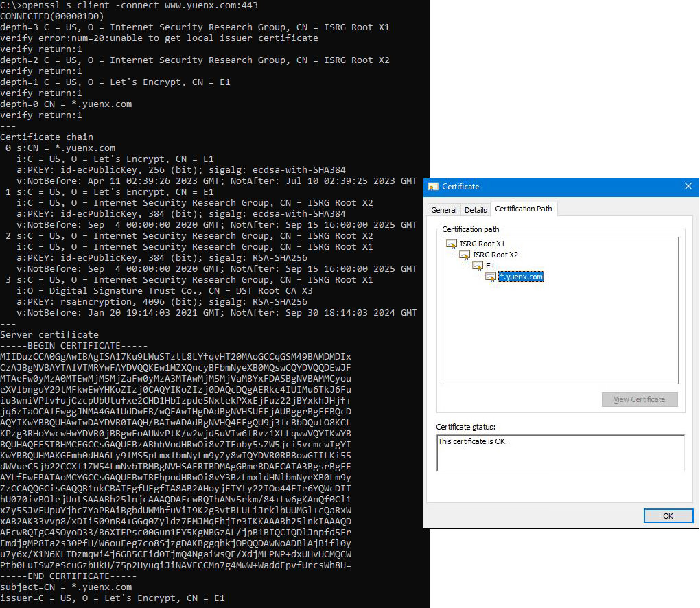The width and height of the screenshot is (700, 608).
Task: Switch to the Details tab
Action: click(x=476, y=209)
